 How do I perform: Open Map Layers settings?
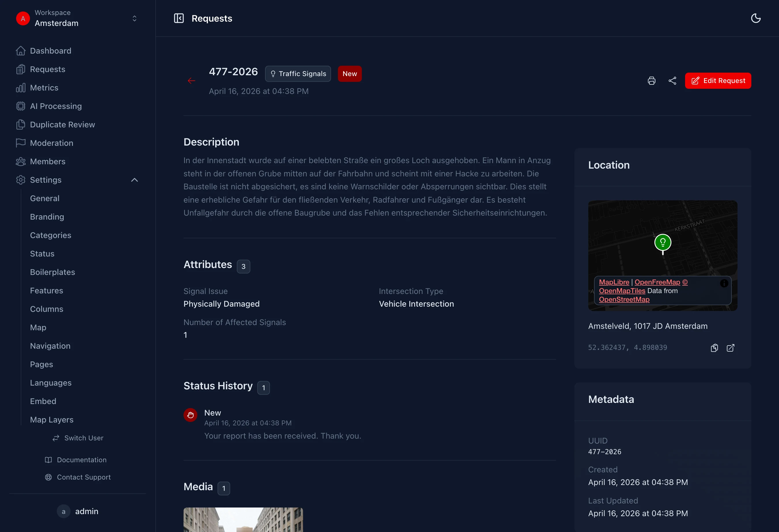52,420
